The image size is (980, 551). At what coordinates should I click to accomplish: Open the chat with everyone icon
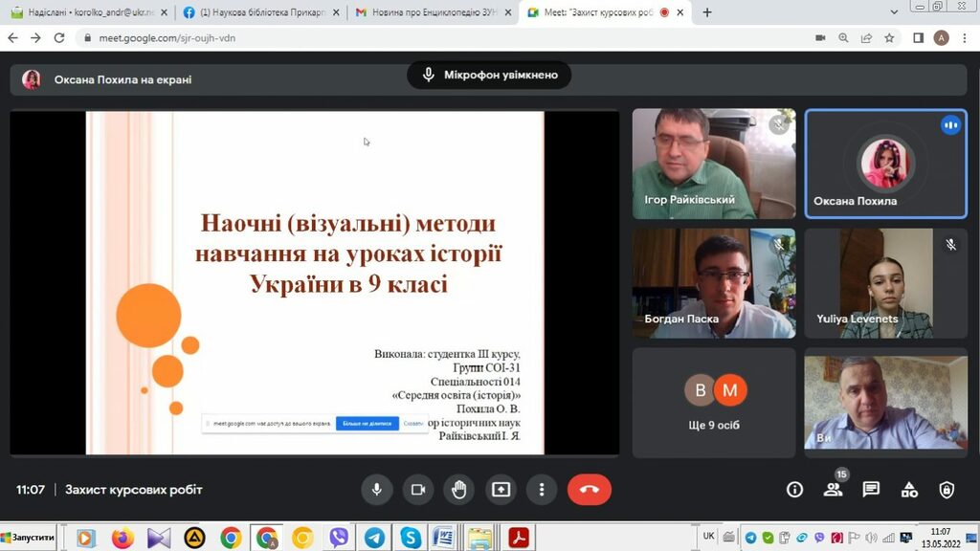click(871, 490)
